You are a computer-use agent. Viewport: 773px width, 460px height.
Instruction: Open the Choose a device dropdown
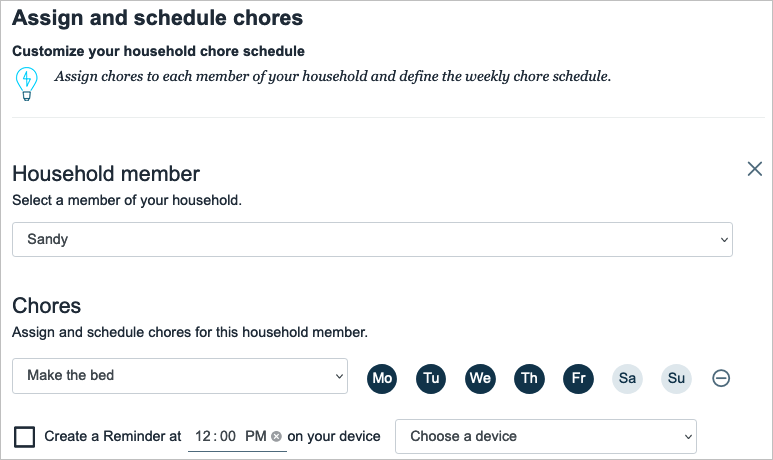546,436
